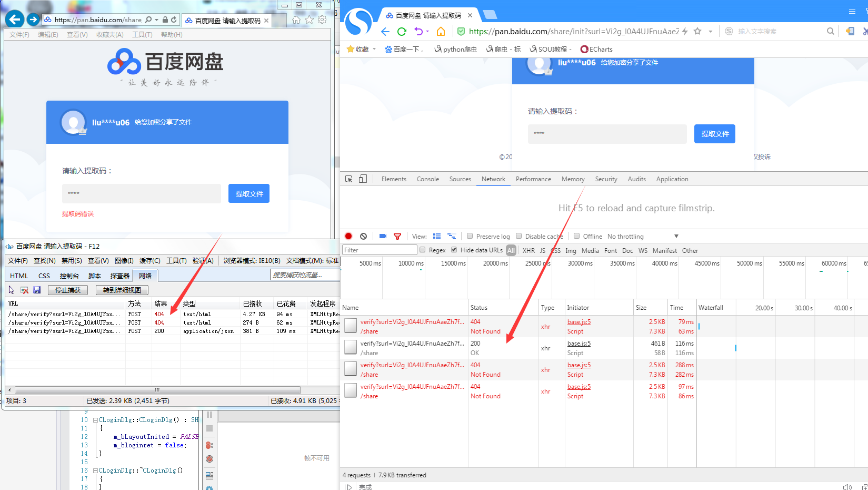This screenshot has height=490, width=868.
Task: Click Sogou browser back arrow
Action: [x=385, y=32]
